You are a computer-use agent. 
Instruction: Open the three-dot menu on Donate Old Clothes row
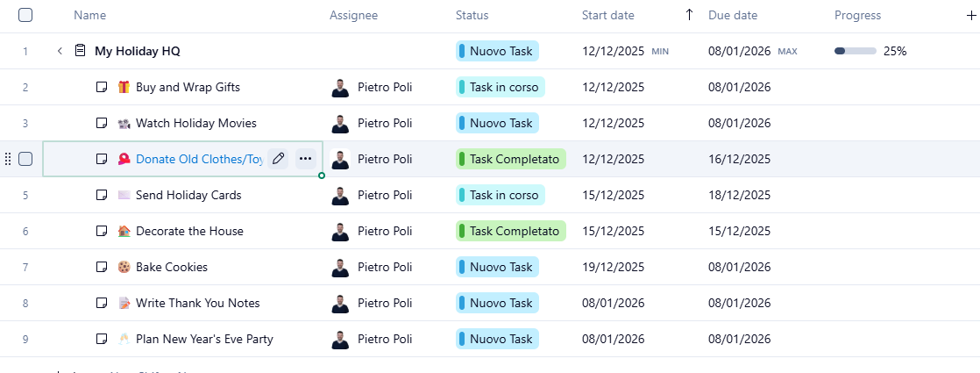(305, 159)
